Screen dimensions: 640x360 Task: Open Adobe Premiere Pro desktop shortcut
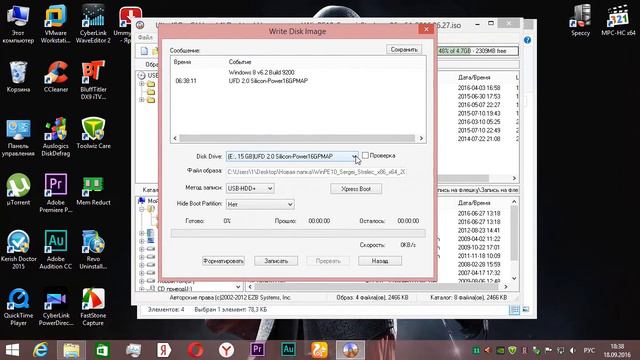pos(56,193)
